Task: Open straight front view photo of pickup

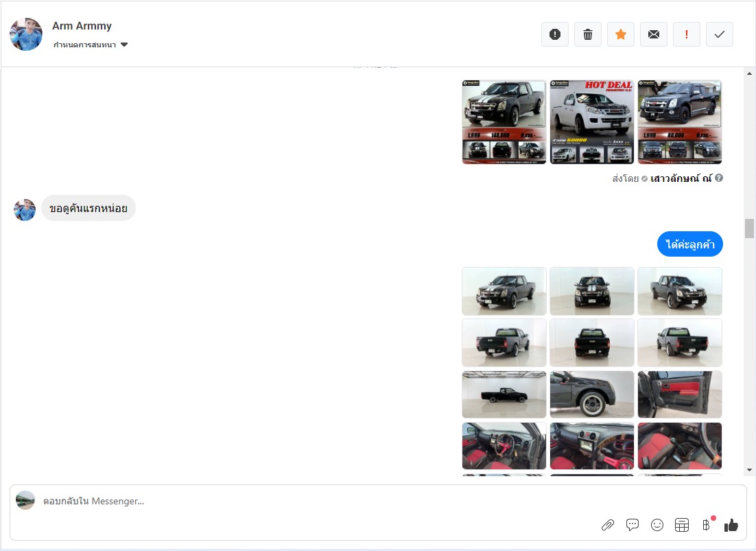Action: (592, 291)
